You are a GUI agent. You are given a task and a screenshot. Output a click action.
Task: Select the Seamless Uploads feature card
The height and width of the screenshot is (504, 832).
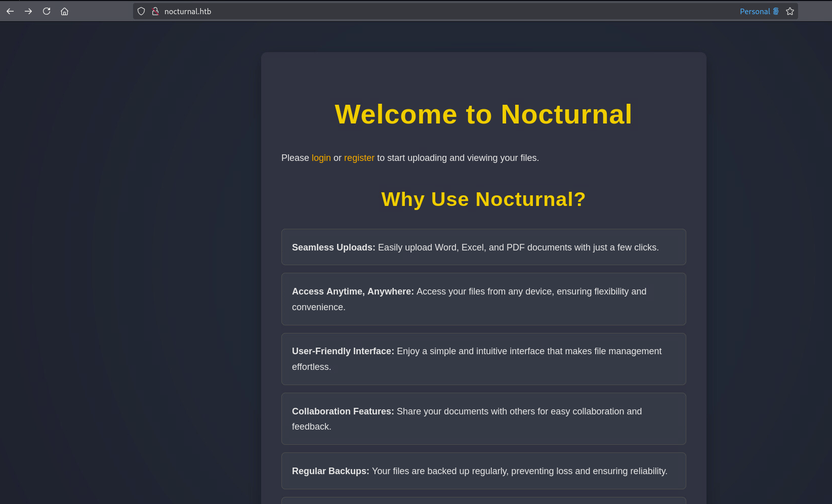(x=483, y=247)
